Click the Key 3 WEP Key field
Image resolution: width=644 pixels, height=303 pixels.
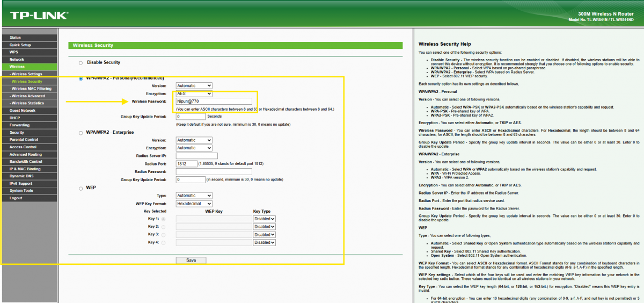point(214,235)
